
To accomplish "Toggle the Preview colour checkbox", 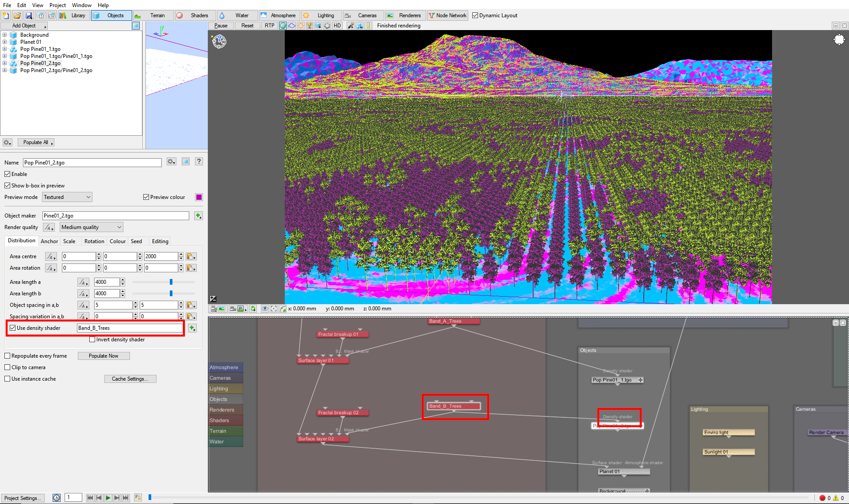I will click(x=146, y=197).
